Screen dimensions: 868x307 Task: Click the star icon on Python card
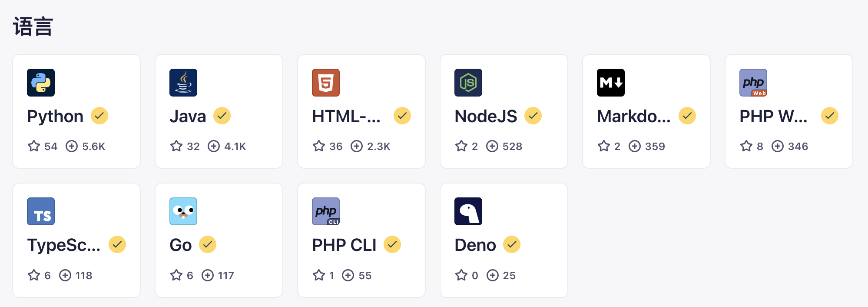(34, 146)
